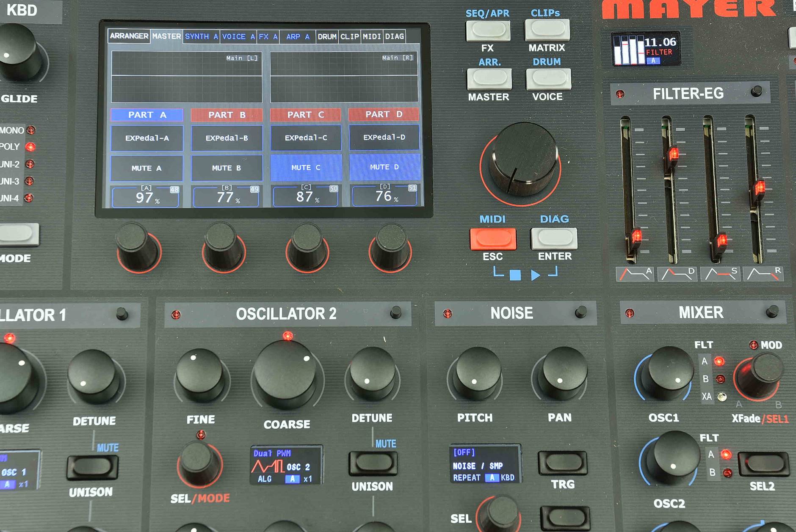This screenshot has height=532, width=796.
Task: Tap the Dual PWM waveform display
Action: click(287, 465)
